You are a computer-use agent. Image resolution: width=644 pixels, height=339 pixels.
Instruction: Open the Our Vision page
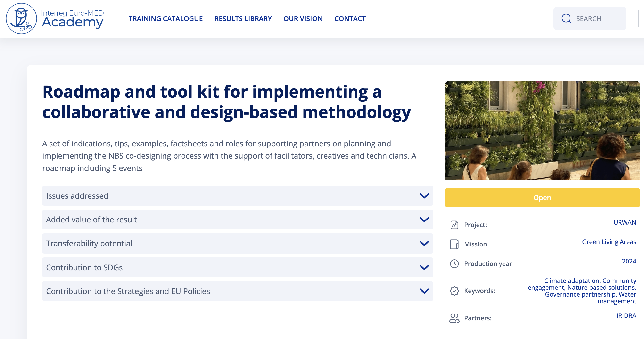[x=303, y=19]
